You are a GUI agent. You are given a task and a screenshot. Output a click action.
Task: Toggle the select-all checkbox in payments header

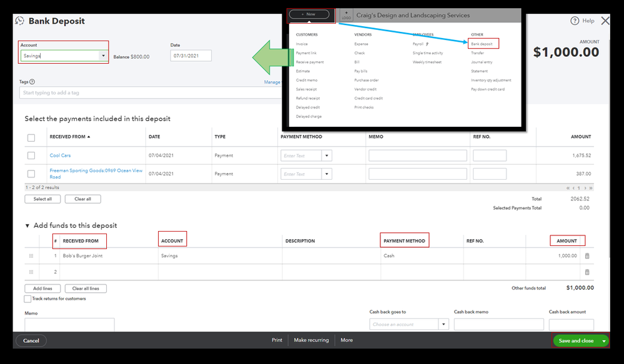point(31,137)
